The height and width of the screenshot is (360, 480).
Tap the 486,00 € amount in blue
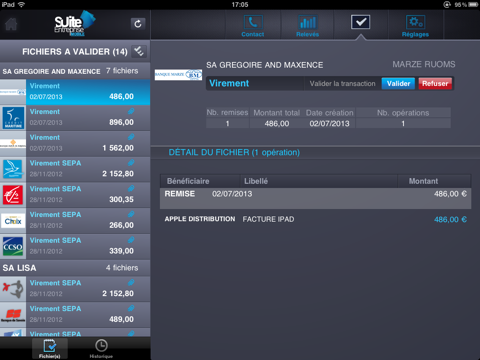tap(450, 219)
